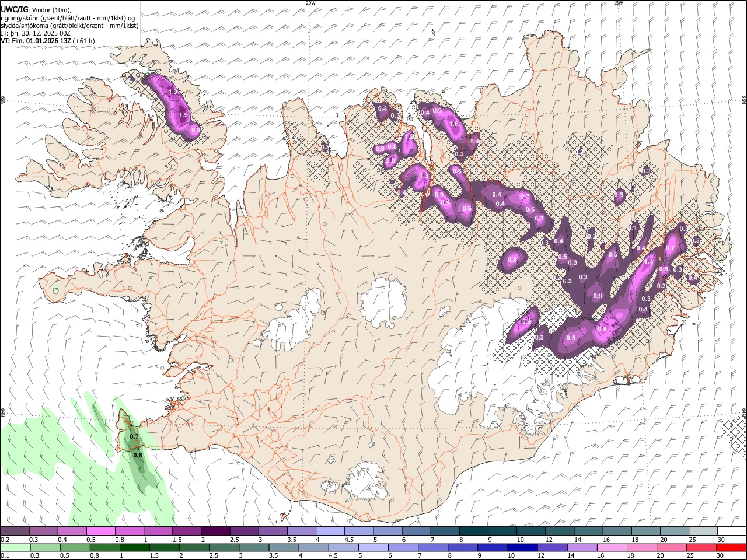Pick the lightest green rain swatch labeled 0.1
This screenshot has width=747, height=560.
click(x=15, y=547)
